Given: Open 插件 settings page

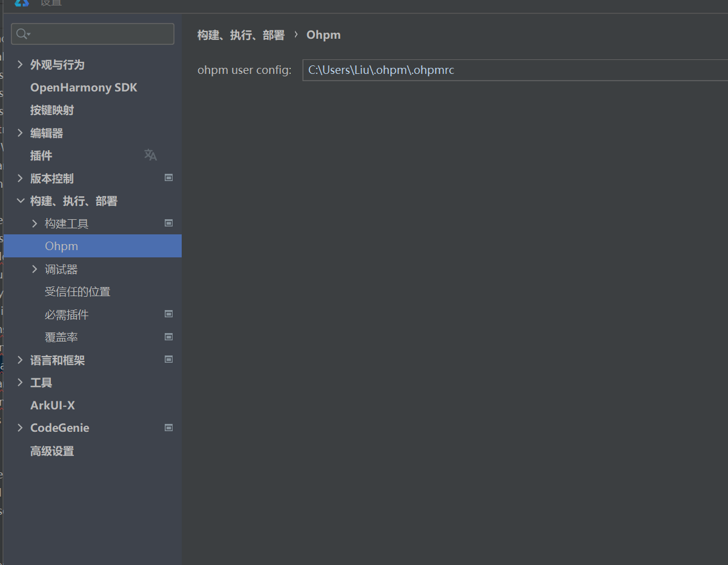Looking at the screenshot, I should coord(41,156).
